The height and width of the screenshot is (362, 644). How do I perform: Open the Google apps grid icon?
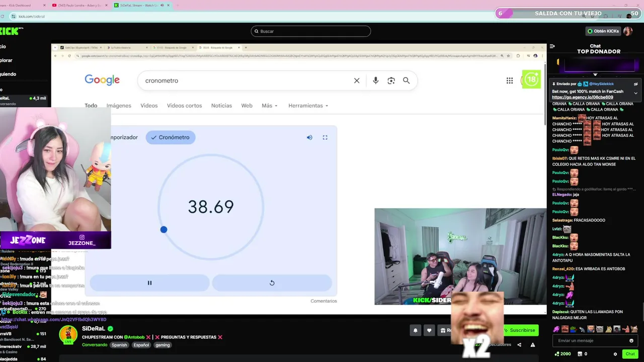510,80
